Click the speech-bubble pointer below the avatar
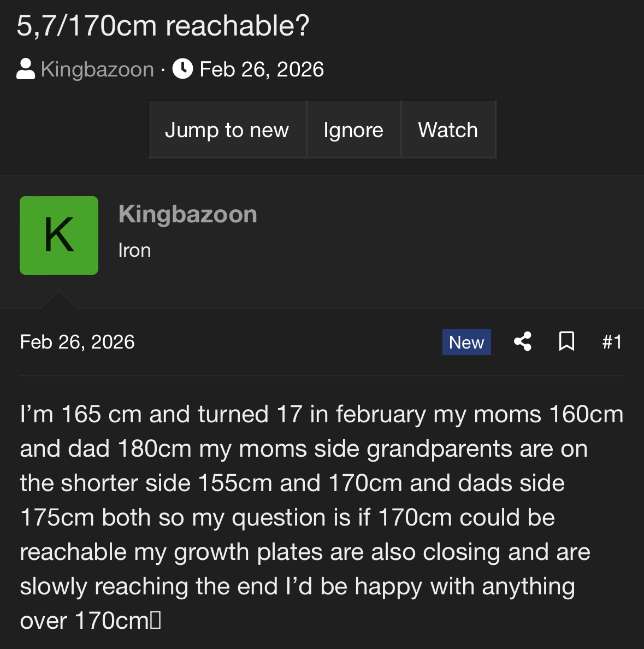 pos(58,300)
